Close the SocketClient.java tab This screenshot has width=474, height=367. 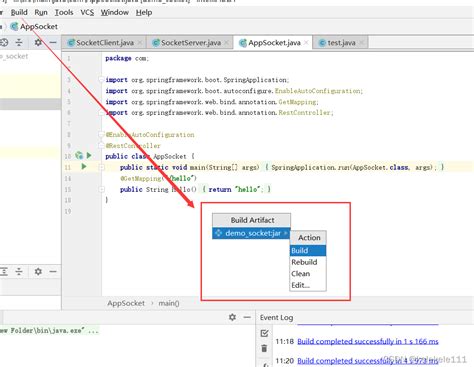coord(140,43)
